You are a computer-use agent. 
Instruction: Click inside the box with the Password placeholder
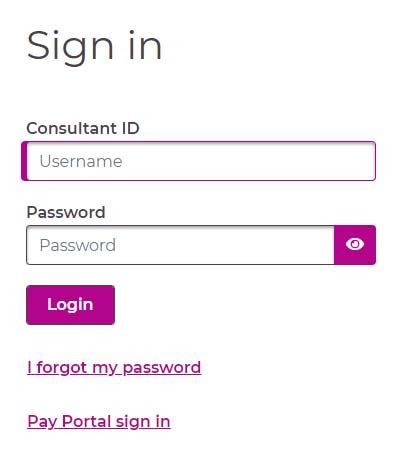pyautogui.click(x=180, y=245)
